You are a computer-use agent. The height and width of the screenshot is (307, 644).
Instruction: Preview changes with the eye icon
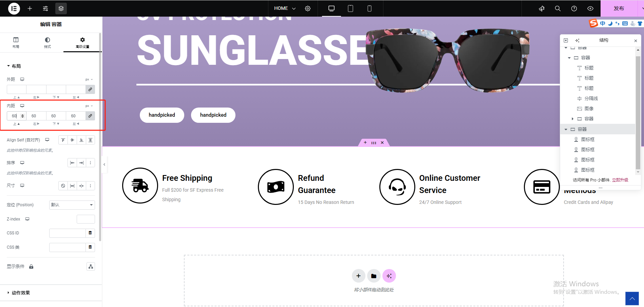[x=590, y=8]
